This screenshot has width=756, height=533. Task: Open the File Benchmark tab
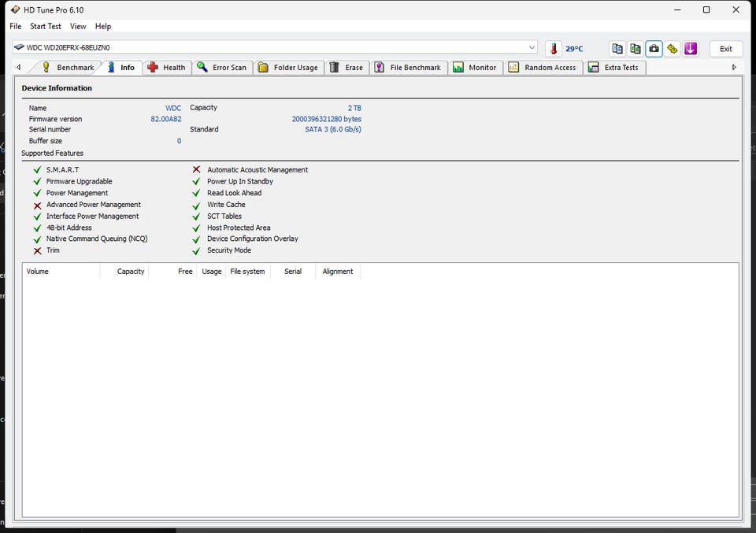coord(409,68)
